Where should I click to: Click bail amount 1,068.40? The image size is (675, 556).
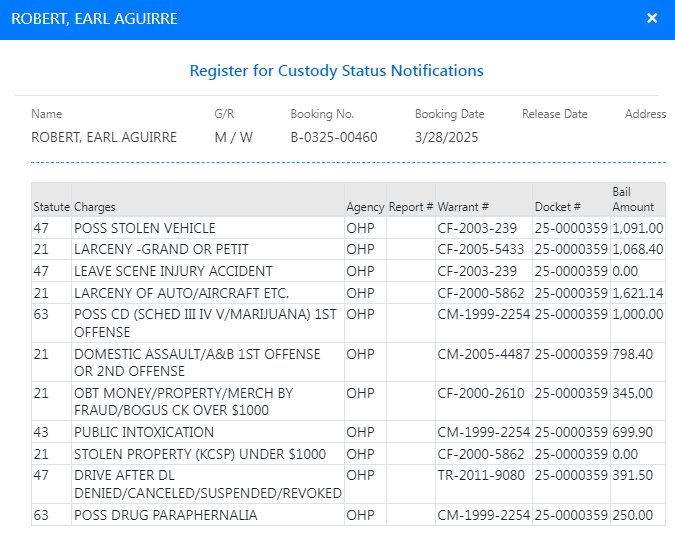638,249
